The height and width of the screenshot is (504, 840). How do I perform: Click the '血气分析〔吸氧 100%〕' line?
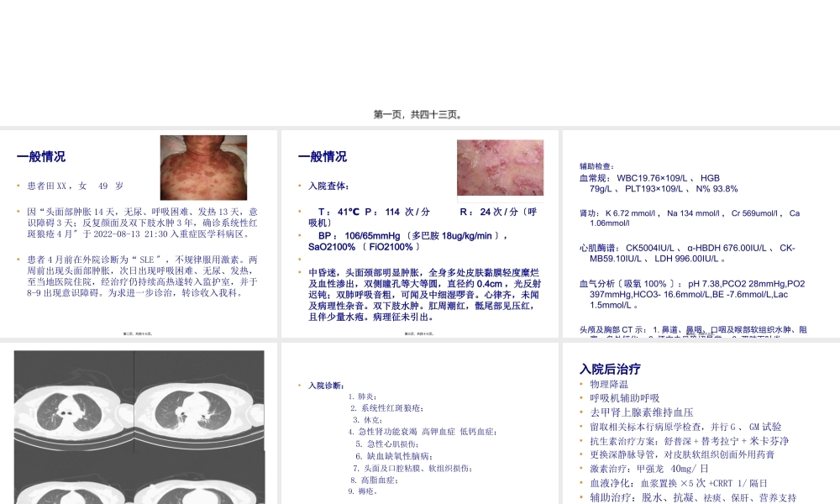692,294
